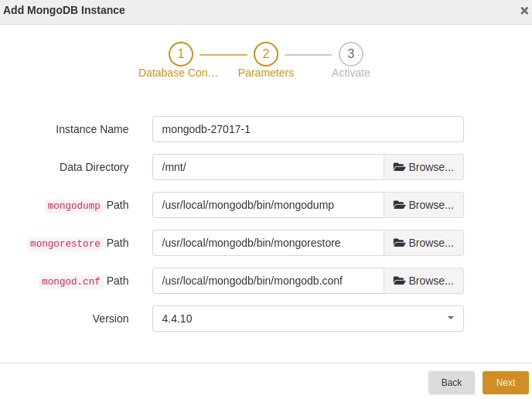Select the Activate step label
532x399 pixels.
pyautogui.click(x=351, y=73)
